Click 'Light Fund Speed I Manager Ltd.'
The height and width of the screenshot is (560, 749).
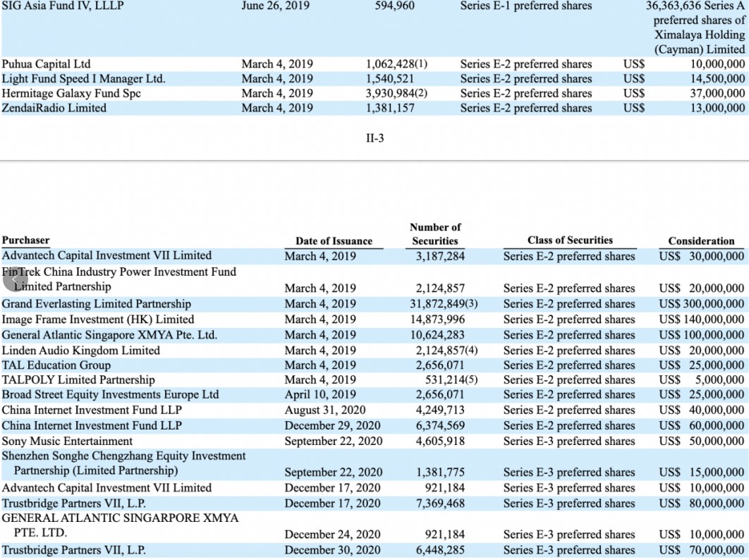(x=84, y=79)
